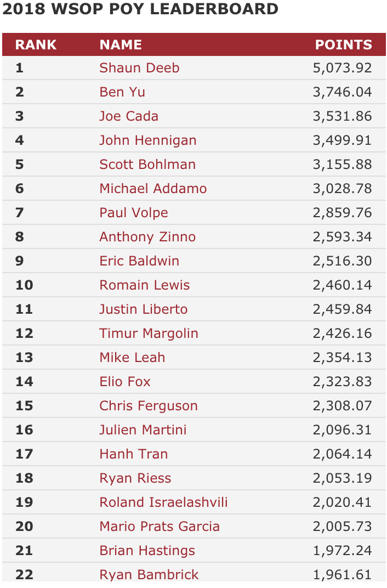Open the Mike Leah link

point(132,358)
